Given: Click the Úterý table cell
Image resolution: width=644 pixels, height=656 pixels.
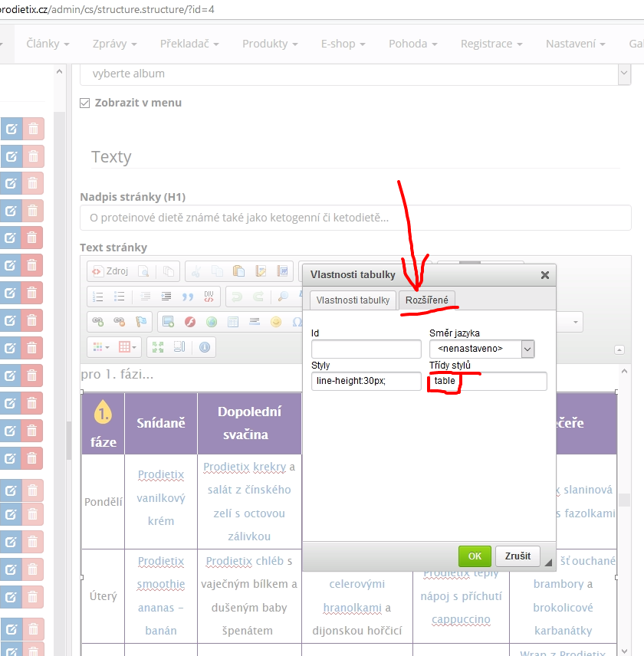Looking at the screenshot, I should 103,596.
